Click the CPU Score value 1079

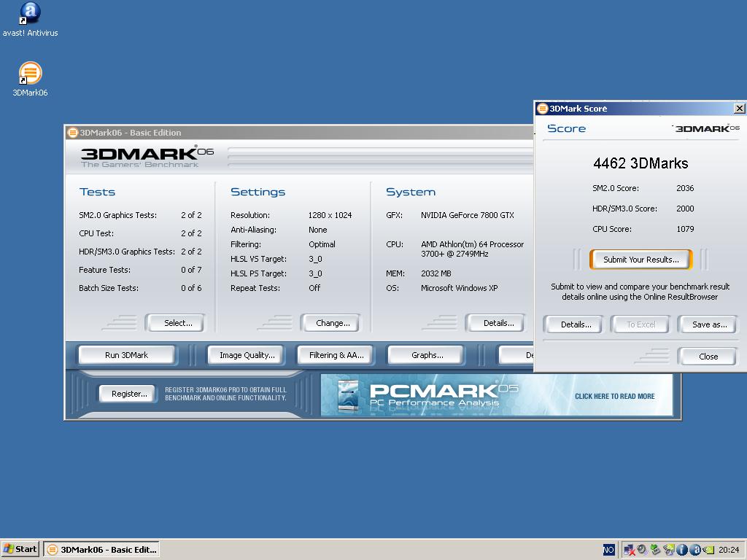[x=685, y=229]
